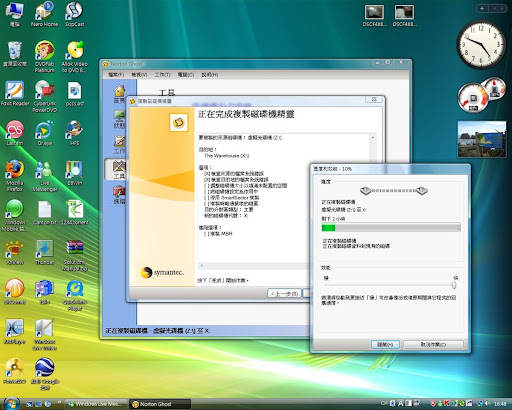
Task: Click the 'SmartSector' copy option line
Action: (x=232, y=198)
